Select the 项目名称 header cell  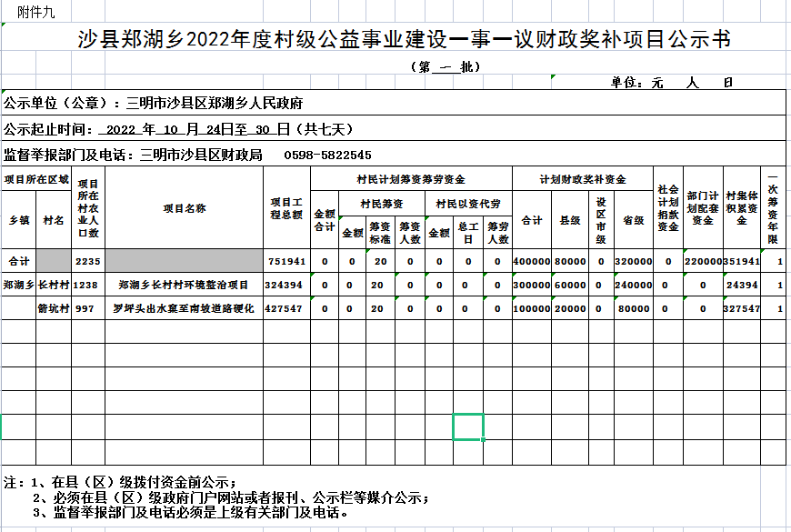click(x=184, y=208)
